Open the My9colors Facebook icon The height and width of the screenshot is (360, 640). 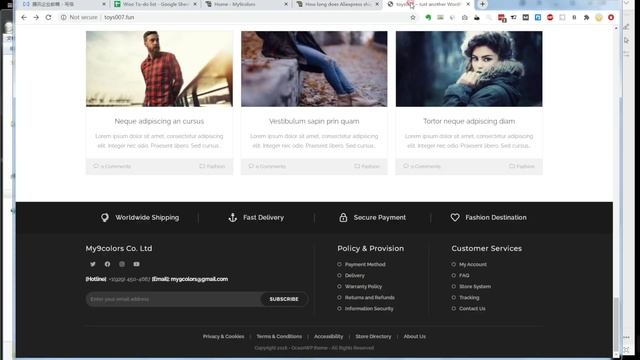(107, 264)
